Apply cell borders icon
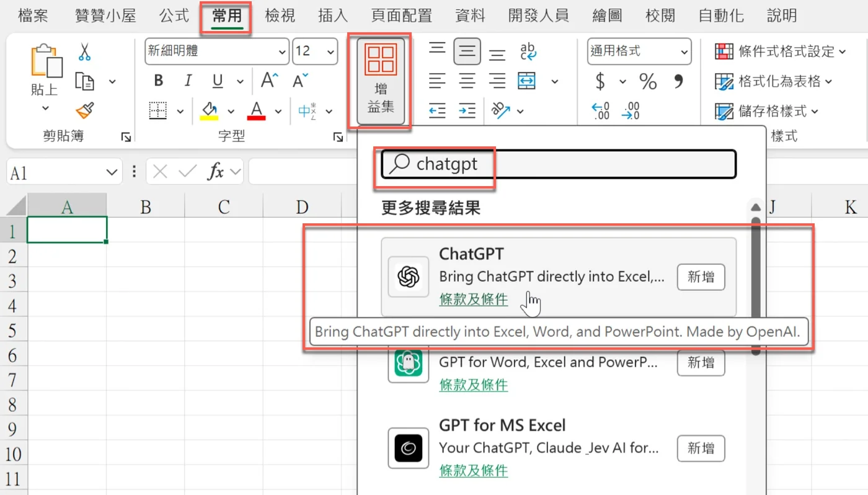The image size is (868, 495). click(159, 111)
